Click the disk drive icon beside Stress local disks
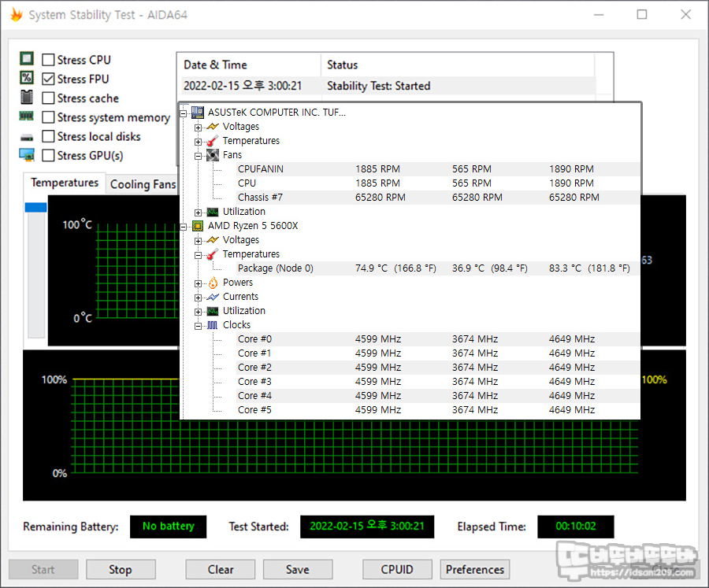 27,138
